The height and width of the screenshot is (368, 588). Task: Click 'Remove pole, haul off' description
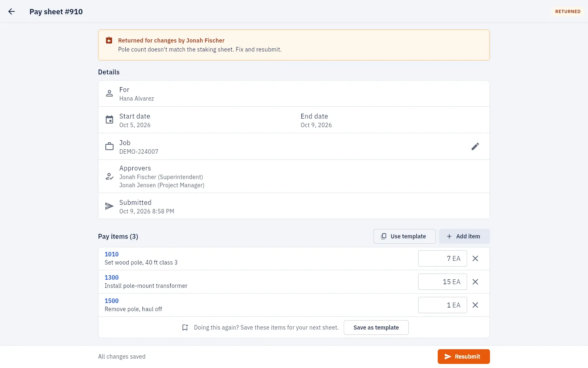point(133,309)
